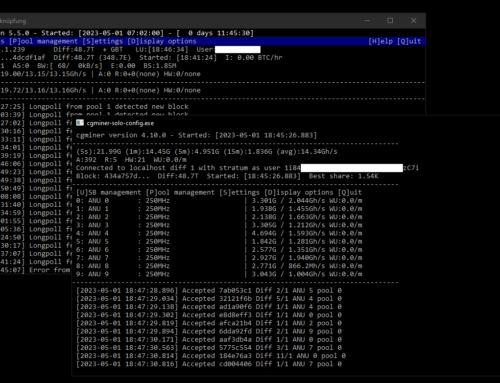This screenshot has height=383, width=500.
Task: Click the 'A:392 R:5 HW:21' stats line
Action: point(131,160)
